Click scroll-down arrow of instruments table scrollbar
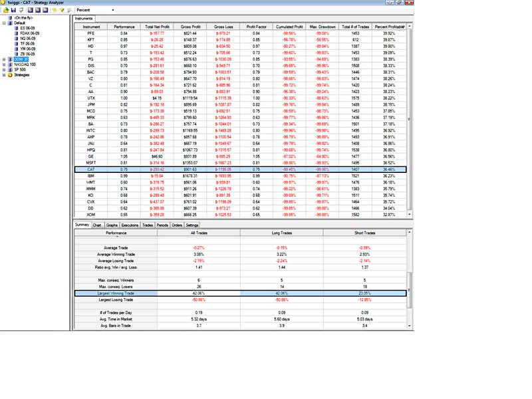532x399 pixels. pos(409,214)
